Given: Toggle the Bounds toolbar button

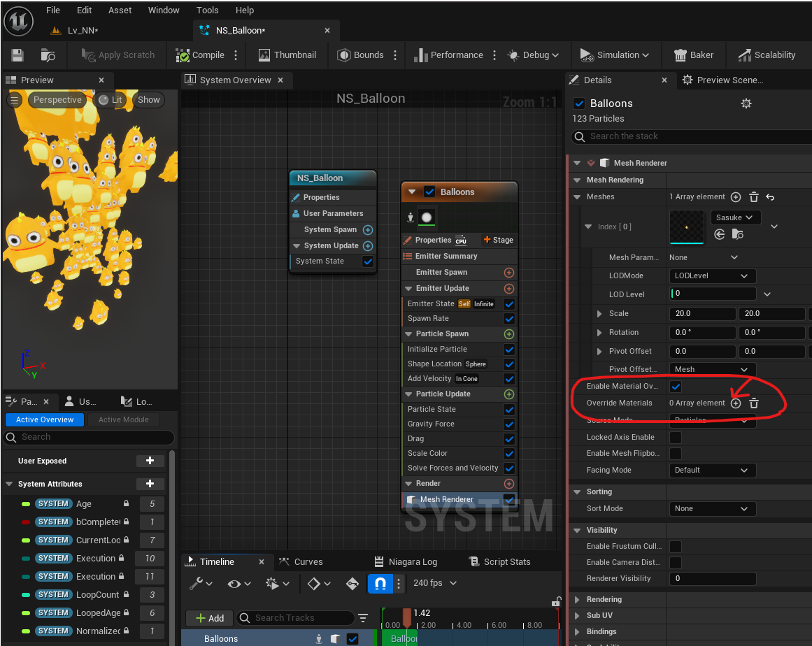Looking at the screenshot, I should 360,55.
